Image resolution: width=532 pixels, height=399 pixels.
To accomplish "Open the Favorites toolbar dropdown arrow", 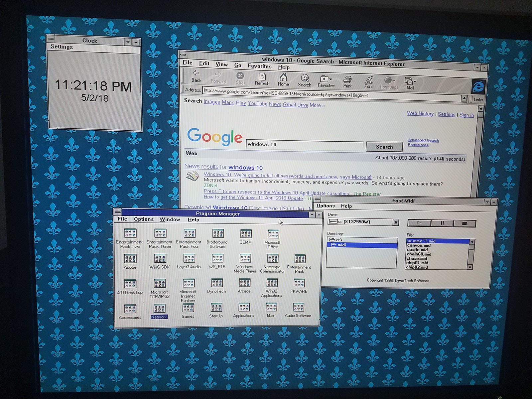I will [331, 79].
